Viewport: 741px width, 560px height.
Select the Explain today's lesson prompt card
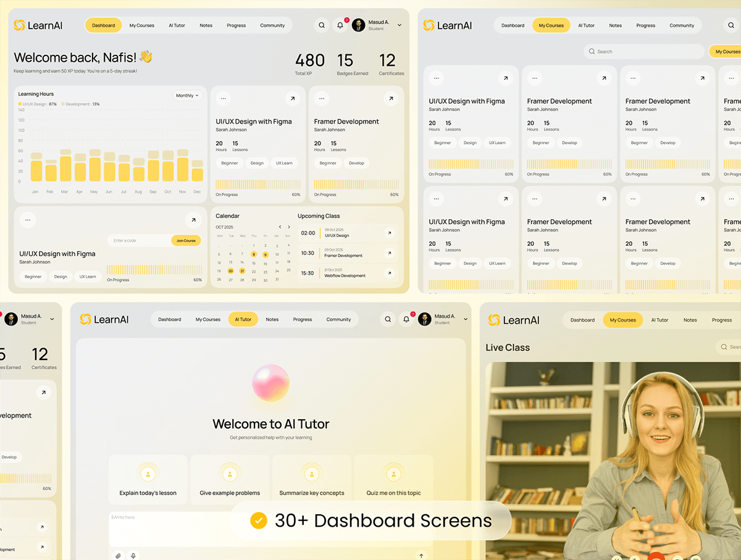148,480
